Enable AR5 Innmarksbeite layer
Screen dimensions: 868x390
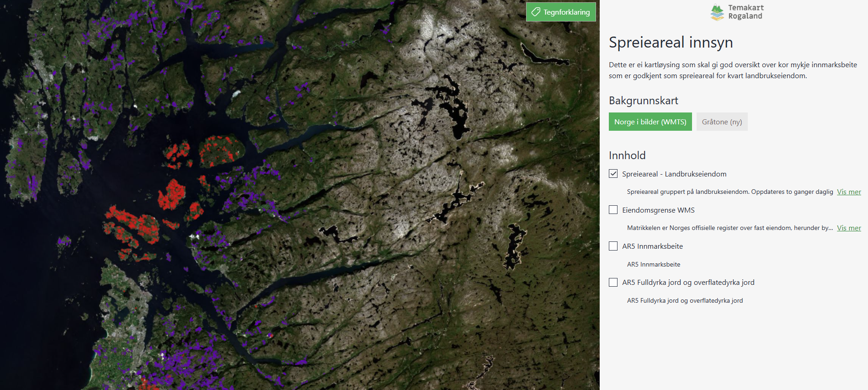coord(613,246)
